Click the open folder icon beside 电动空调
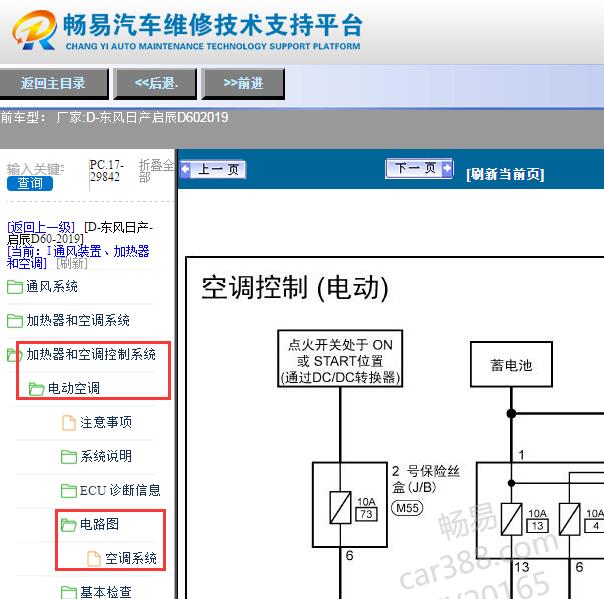Image resolution: width=604 pixels, height=599 pixels. pyautogui.click(x=37, y=388)
